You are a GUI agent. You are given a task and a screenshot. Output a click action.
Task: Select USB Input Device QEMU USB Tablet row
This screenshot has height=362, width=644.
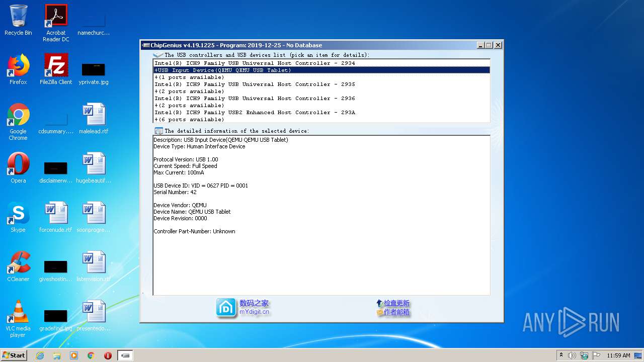tap(321, 70)
